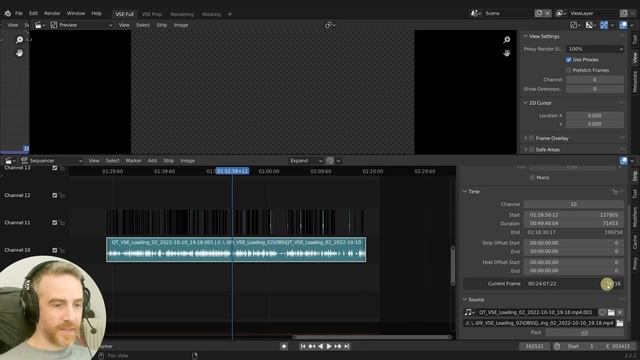The image size is (640, 360).
Task: Click new scene icon next to Scene
Action: click(539, 13)
